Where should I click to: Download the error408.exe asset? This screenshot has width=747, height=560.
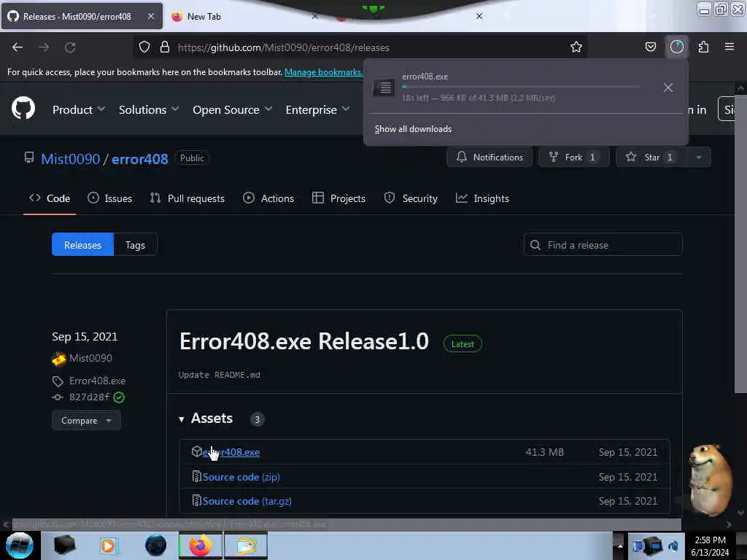tap(231, 452)
